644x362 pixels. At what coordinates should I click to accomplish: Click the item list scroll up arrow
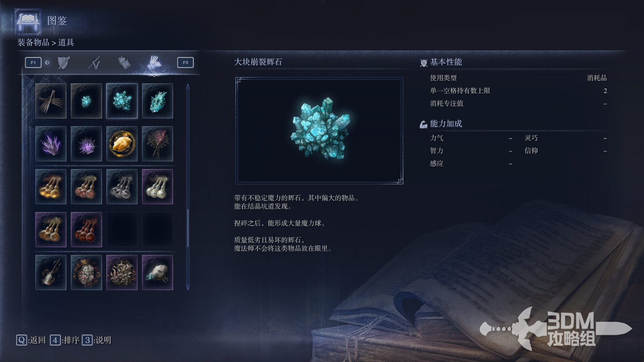[x=188, y=86]
